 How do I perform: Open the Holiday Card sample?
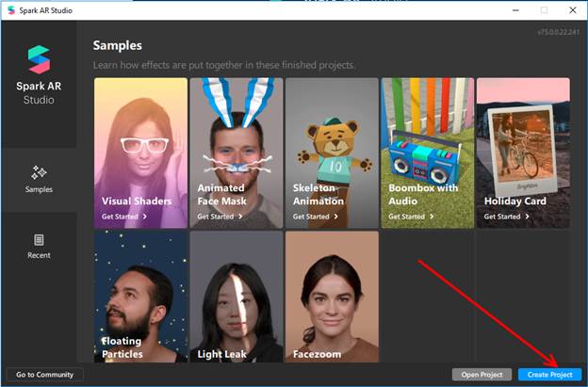[x=523, y=153]
